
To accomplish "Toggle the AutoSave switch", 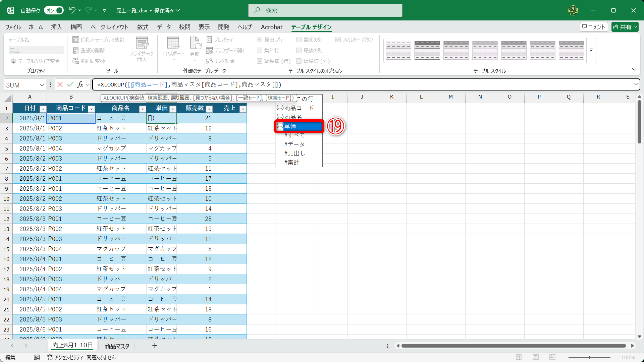I will [x=54, y=10].
